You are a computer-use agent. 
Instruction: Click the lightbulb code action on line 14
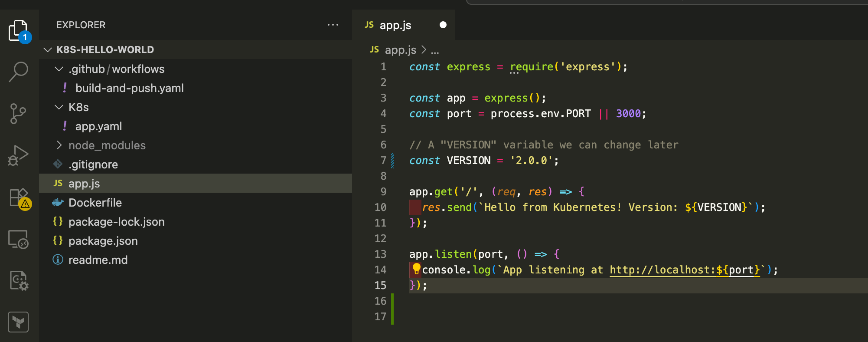pos(416,269)
